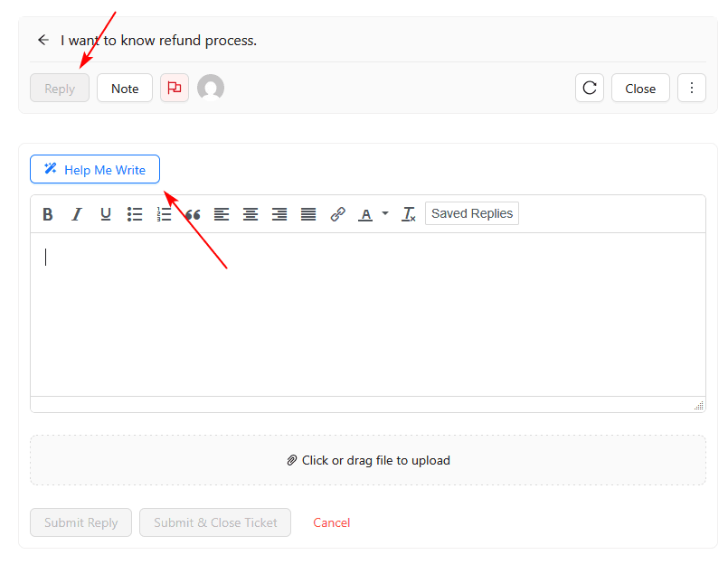The image size is (728, 564).
Task: Add a Note to the ticket
Action: [x=125, y=88]
